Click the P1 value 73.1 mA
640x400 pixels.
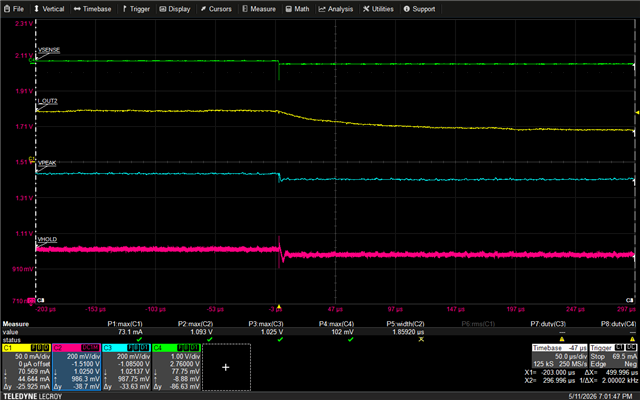tap(130, 332)
